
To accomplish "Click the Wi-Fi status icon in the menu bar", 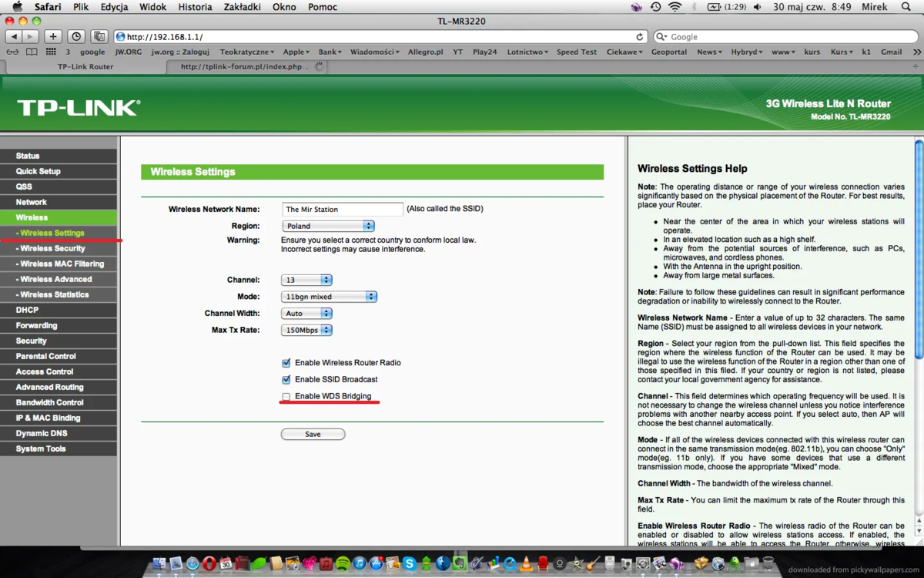I will 675,7.
